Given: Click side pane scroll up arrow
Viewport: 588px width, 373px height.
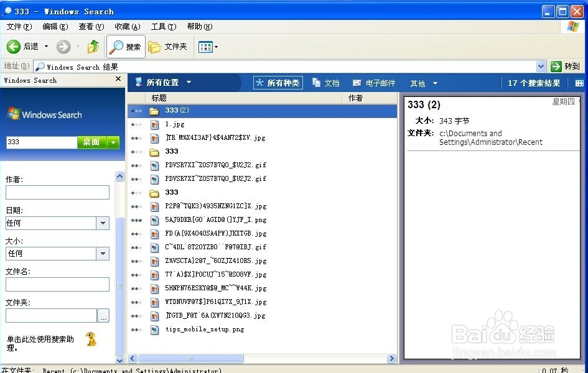Looking at the screenshot, I should tap(119, 177).
